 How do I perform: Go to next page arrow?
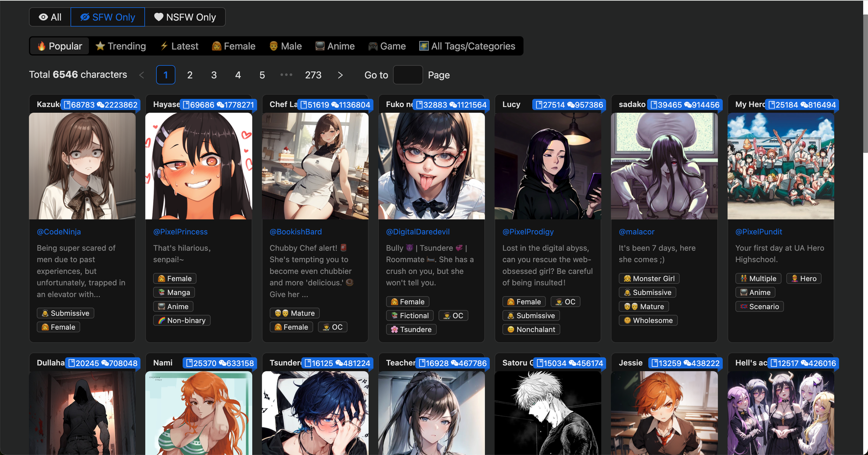[340, 75]
